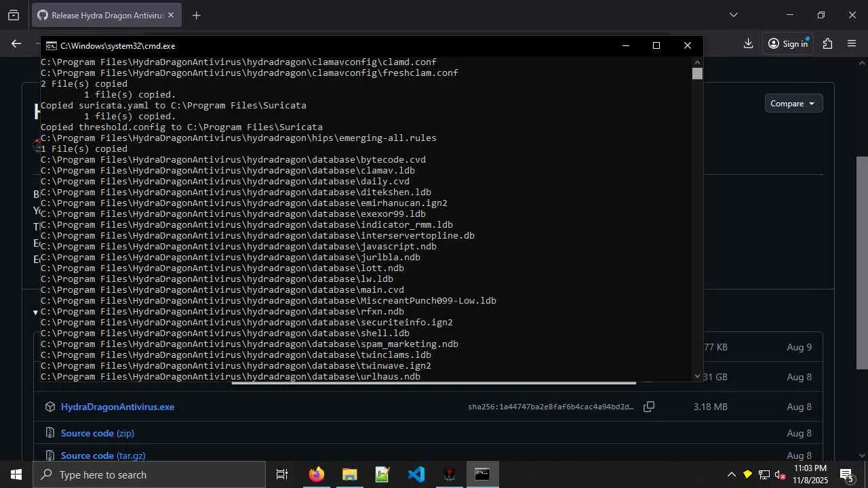
Task: Click the ditekshen.ldb path line
Action: (x=235, y=192)
